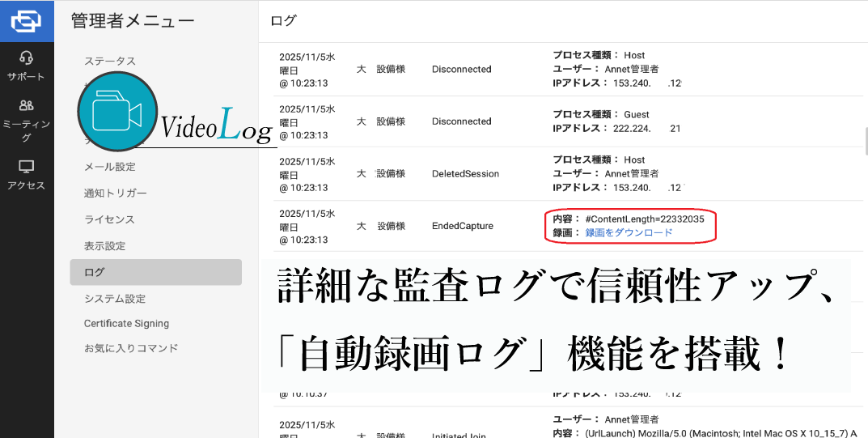The image size is (868, 438).
Task: Open the ミーティング people icon
Action: [x=26, y=106]
